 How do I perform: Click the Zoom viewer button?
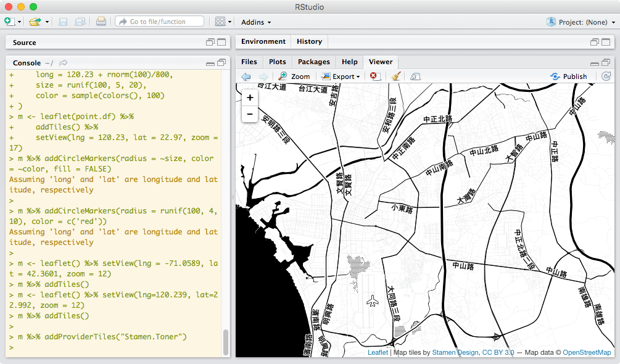tap(294, 77)
